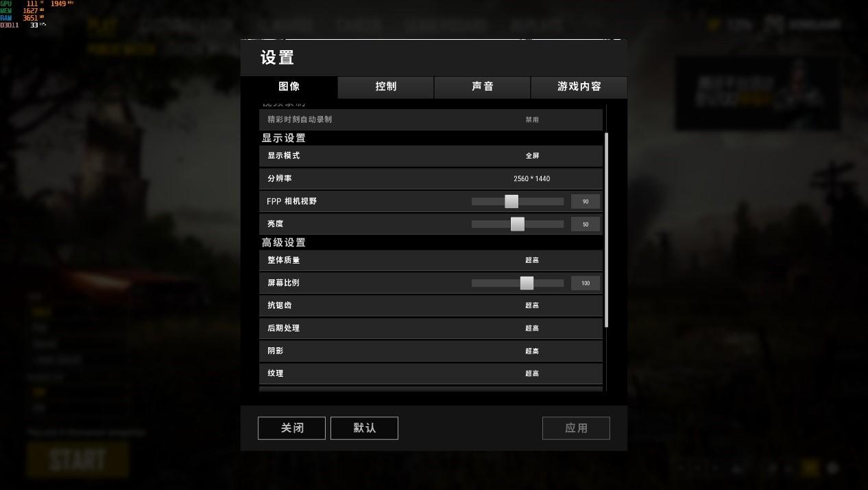Click the 亮度 value field showing 50
868x490 pixels.
pos(586,224)
